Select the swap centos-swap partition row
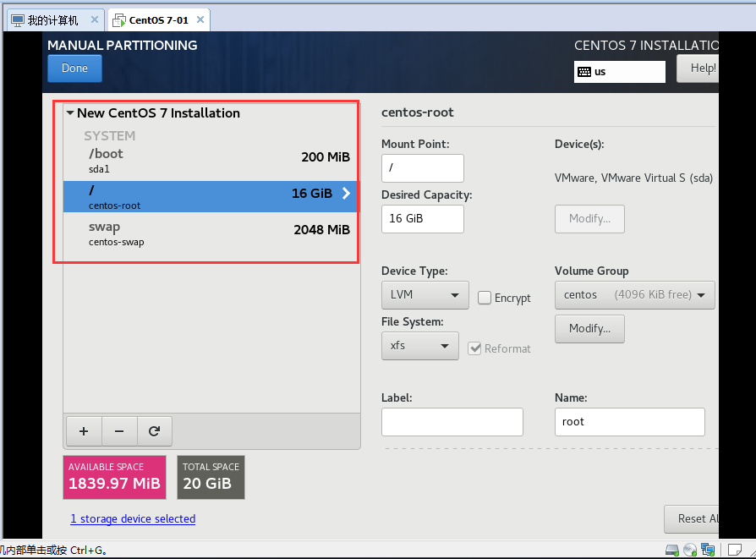 (x=211, y=233)
